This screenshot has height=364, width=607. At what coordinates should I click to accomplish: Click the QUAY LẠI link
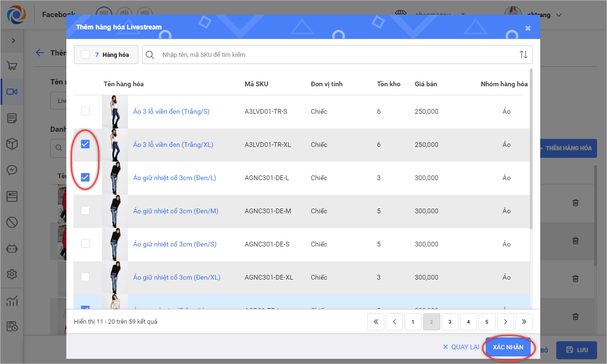pyautogui.click(x=461, y=347)
